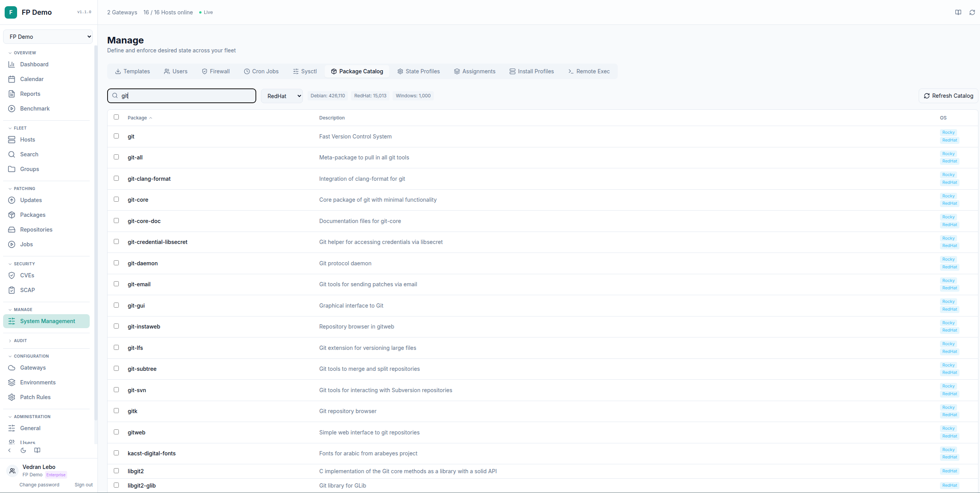The height and width of the screenshot is (493, 980).
Task: Open the CVEs page under Security
Action: point(27,275)
